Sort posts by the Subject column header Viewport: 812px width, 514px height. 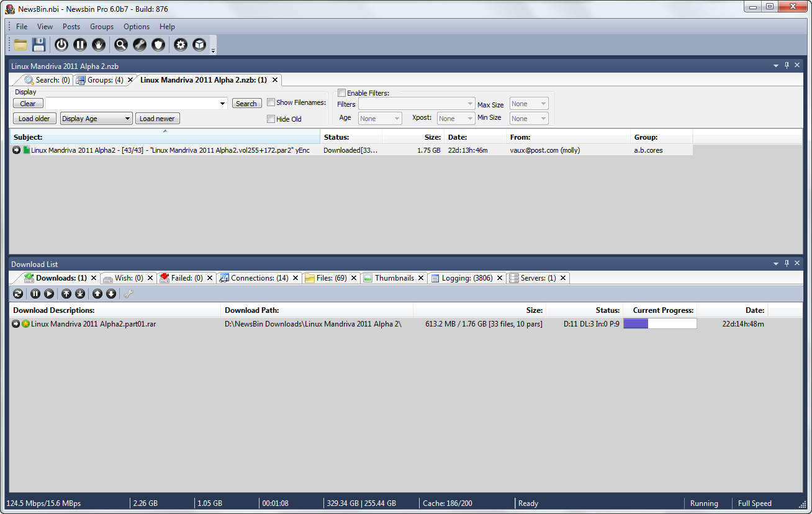tap(165, 137)
